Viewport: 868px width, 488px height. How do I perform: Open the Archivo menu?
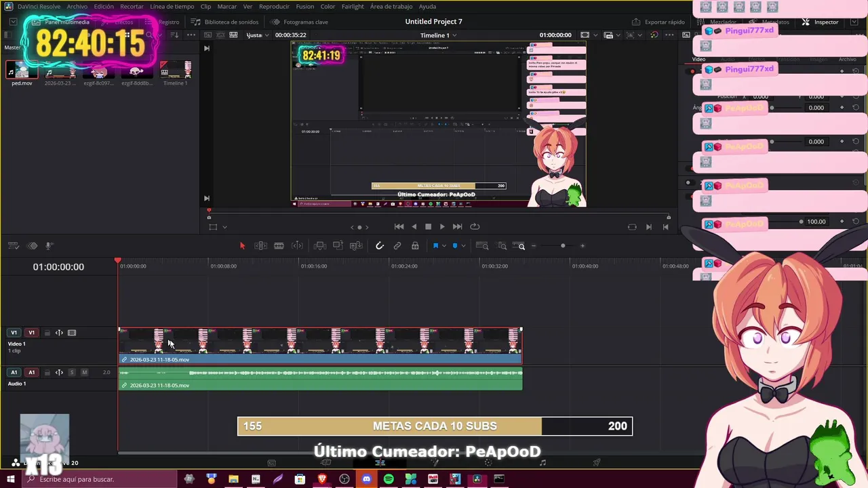(77, 6)
